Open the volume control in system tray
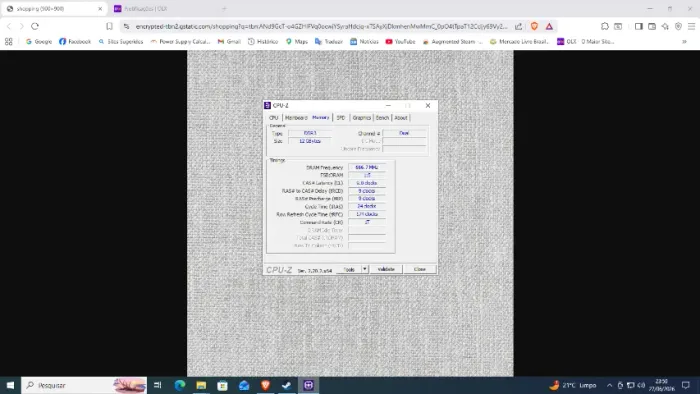 click(x=642, y=385)
